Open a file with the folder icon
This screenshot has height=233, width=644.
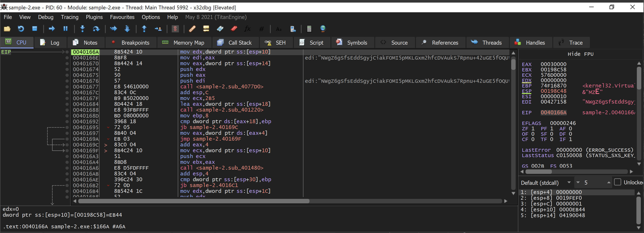click(7, 29)
